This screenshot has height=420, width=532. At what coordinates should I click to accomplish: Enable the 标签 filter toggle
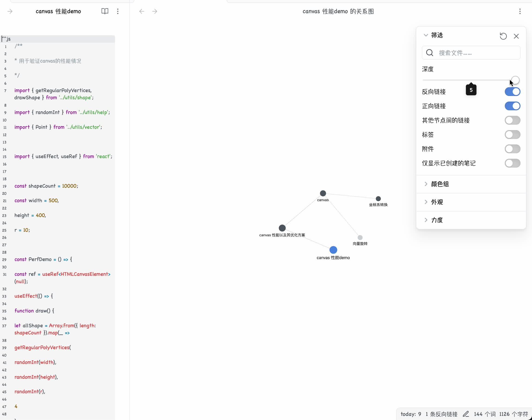512,135
